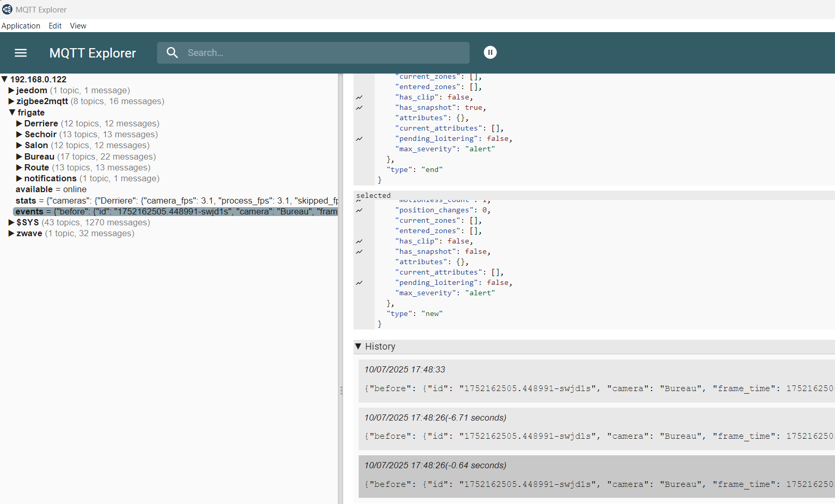Click chart icon beside position_changes
Viewport: 835px width, 504px height.
coord(359,210)
